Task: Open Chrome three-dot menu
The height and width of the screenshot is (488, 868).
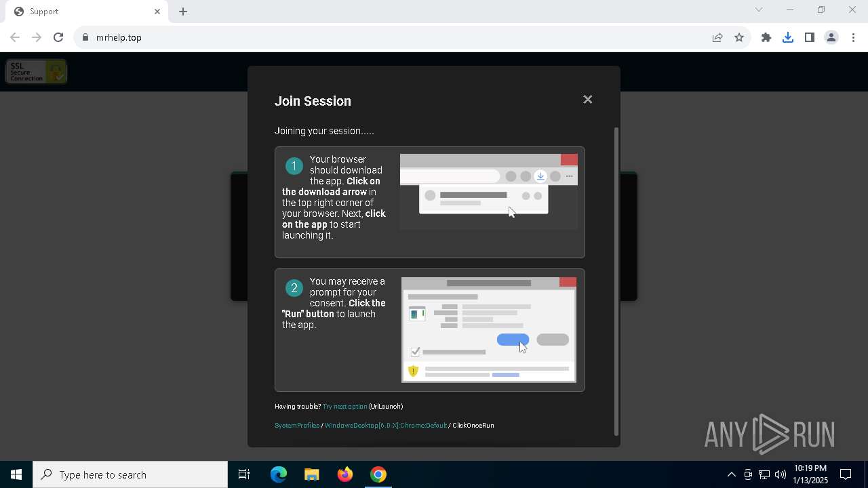Action: [x=853, y=37]
